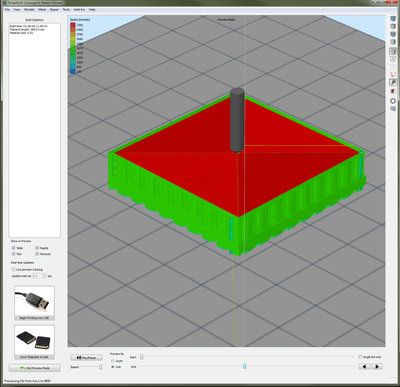Screen dimensions: 400x387
Task: Open the Models menu
Action: (x=29, y=10)
